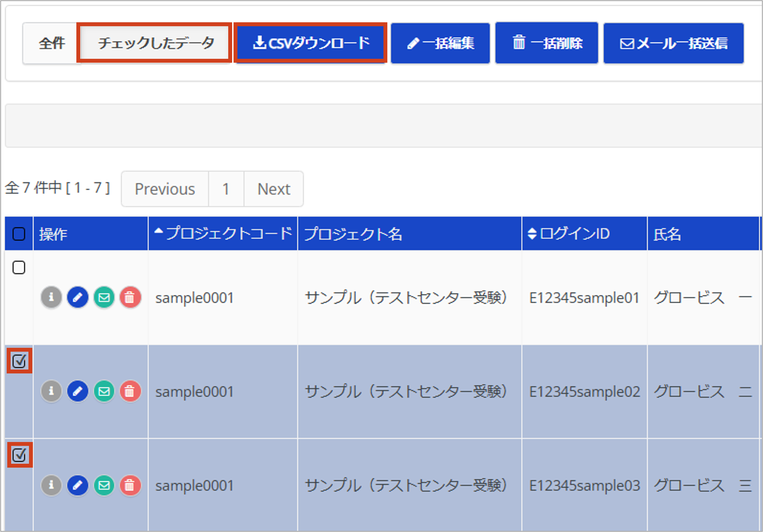Click name cell グロービス 三
This screenshot has height=532, width=763.
(704, 485)
